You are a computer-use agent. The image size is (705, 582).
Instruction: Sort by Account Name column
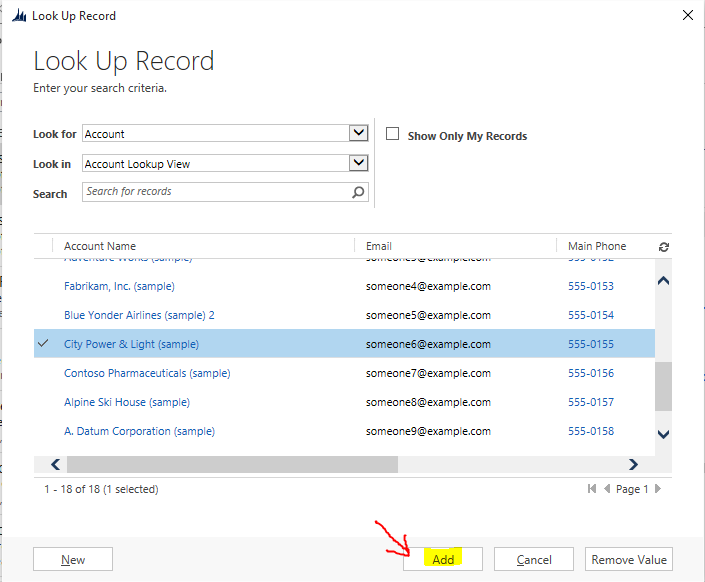[x=100, y=246]
